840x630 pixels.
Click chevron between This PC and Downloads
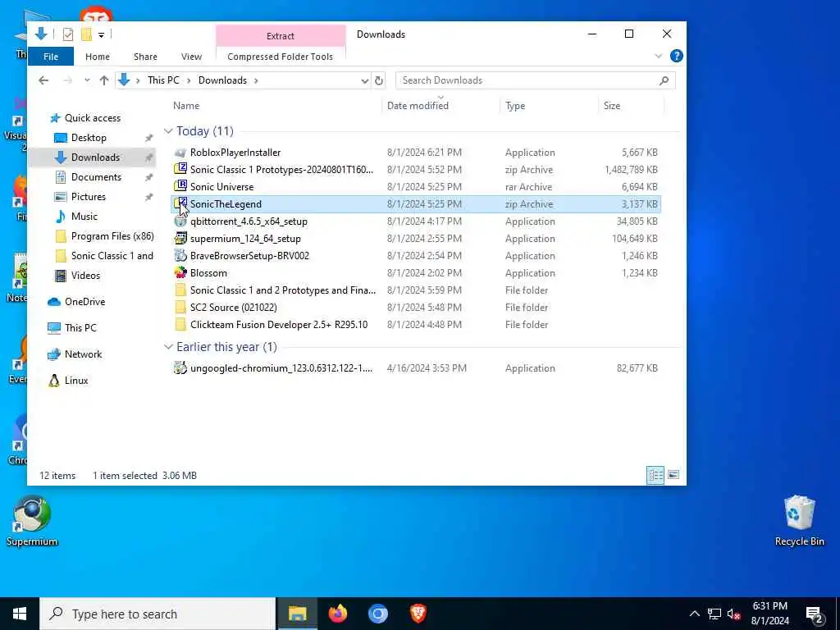189,80
